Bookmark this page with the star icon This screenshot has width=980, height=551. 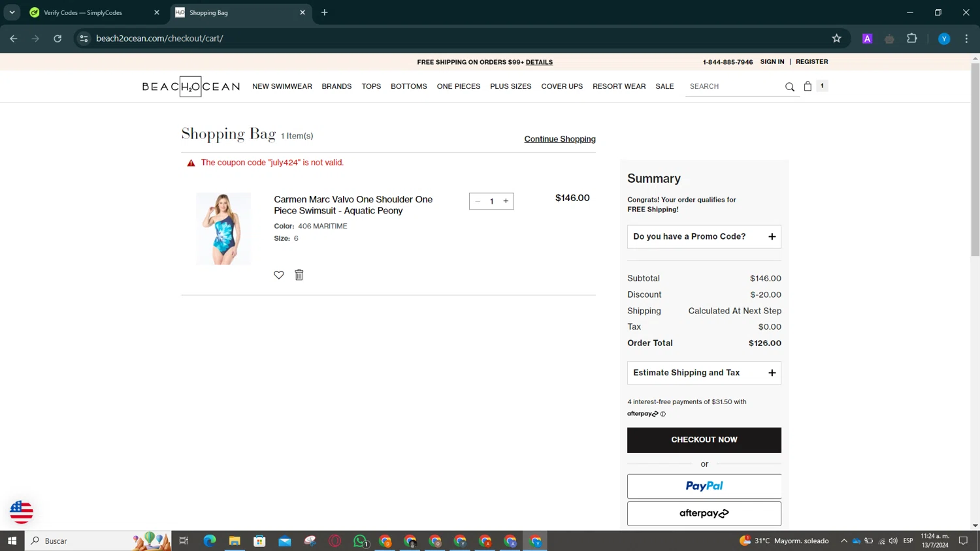click(836, 39)
